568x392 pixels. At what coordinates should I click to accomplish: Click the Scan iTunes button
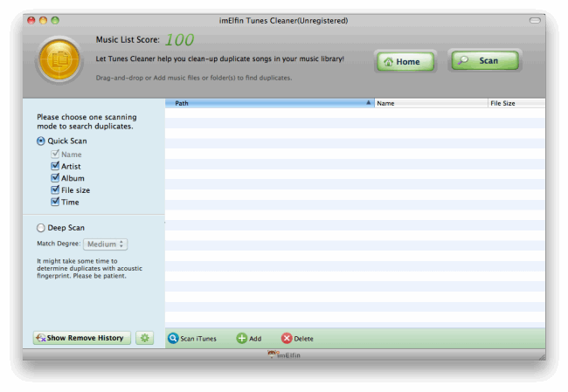click(192, 339)
